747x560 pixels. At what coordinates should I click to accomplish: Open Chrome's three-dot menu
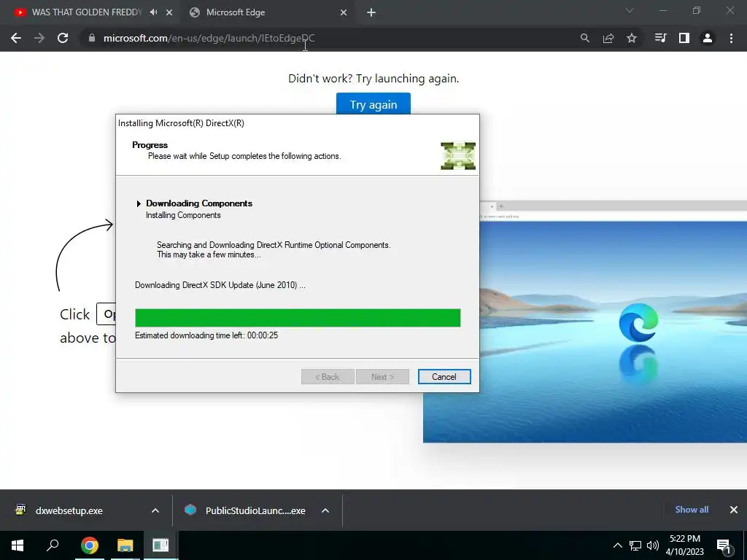click(x=731, y=38)
